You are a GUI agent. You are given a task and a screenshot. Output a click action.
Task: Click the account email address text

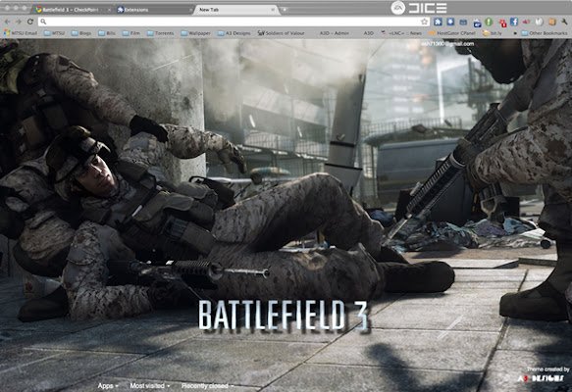click(x=447, y=44)
